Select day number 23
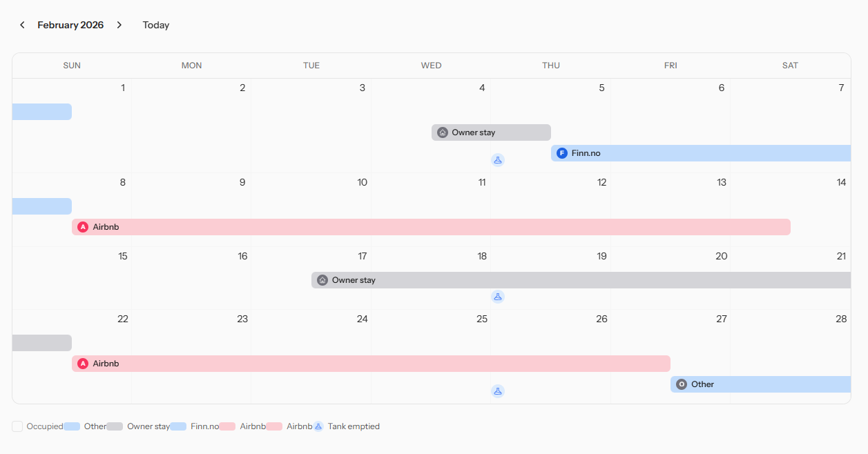 tap(242, 319)
